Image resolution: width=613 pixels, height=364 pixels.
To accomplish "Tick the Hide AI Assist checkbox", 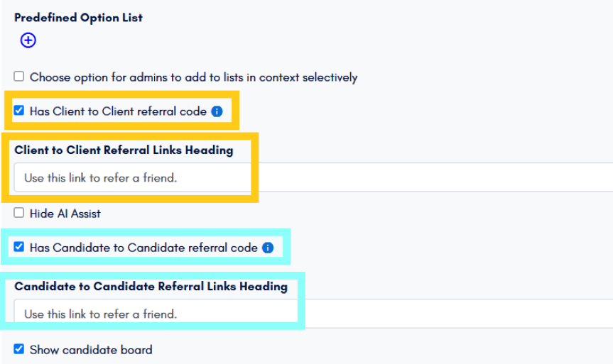I will click(x=18, y=213).
